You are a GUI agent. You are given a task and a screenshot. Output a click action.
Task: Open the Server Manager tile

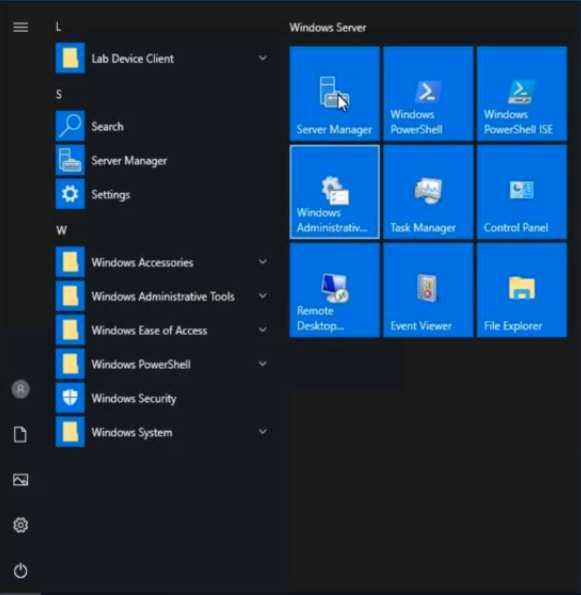click(334, 94)
